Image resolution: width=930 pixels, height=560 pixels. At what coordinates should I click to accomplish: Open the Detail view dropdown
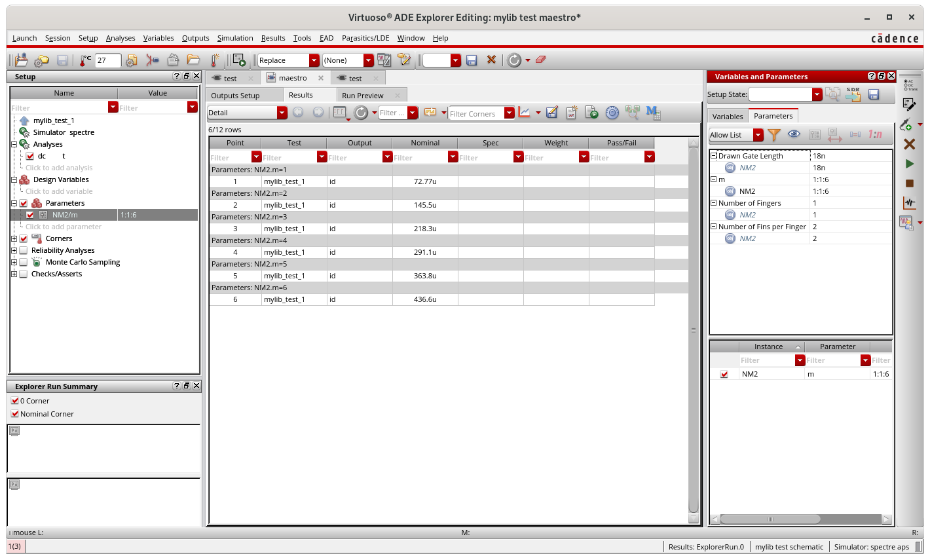282,113
